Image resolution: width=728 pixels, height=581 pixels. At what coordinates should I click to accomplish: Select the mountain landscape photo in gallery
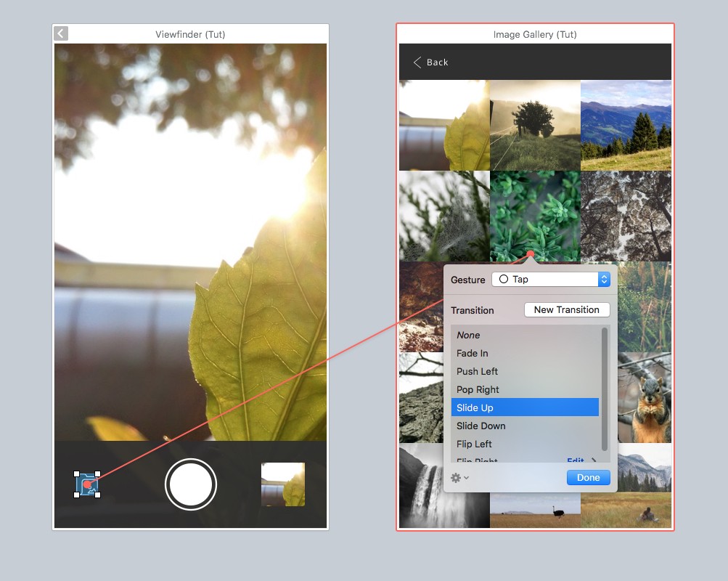coord(626,125)
